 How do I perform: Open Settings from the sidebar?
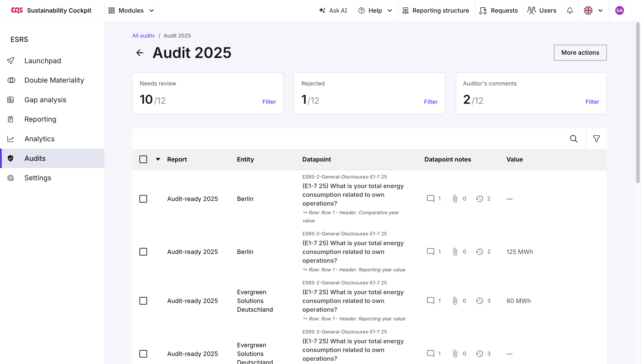[52, 178]
